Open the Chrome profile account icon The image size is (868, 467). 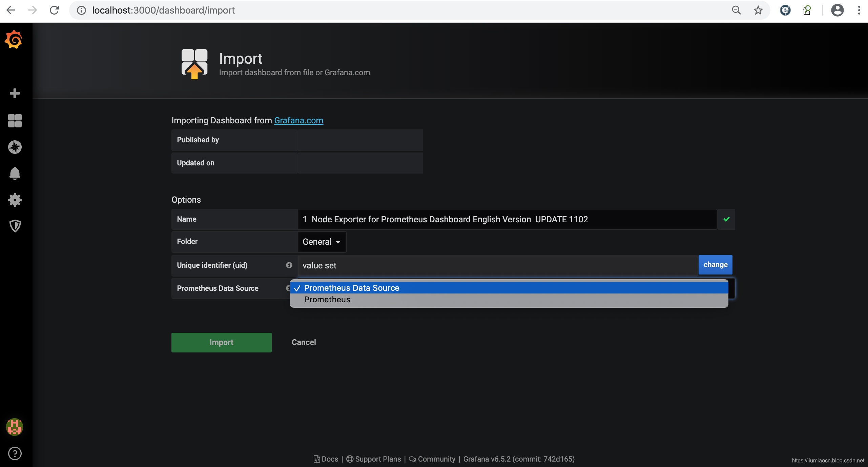pyautogui.click(x=837, y=10)
